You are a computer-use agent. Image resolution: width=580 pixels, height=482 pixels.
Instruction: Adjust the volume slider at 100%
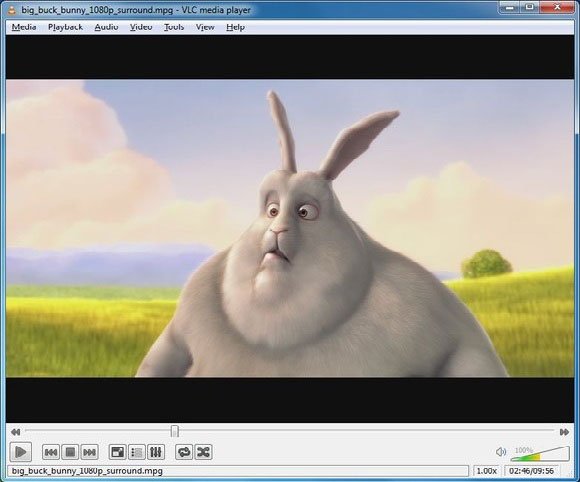[540, 454]
